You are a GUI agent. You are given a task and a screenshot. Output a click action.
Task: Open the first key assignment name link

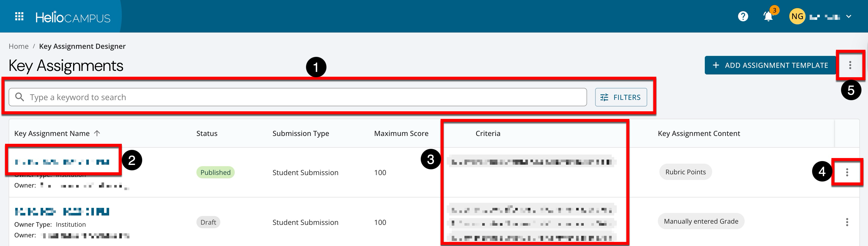click(62, 162)
